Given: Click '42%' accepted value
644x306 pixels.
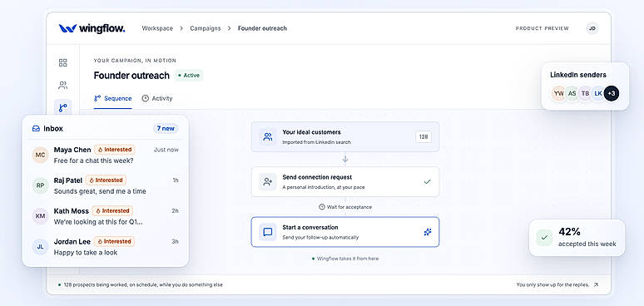Looking at the screenshot, I should pyautogui.click(x=570, y=232).
